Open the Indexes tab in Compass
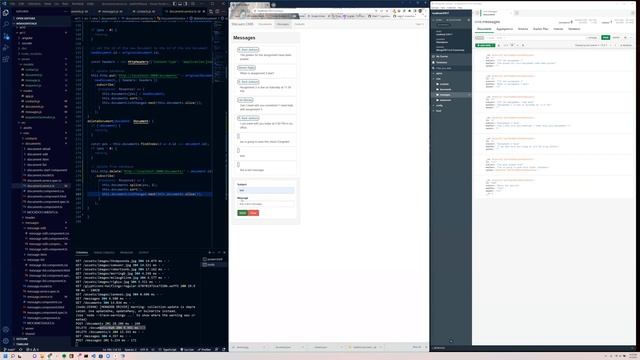The image size is (640, 360). (x=558, y=29)
